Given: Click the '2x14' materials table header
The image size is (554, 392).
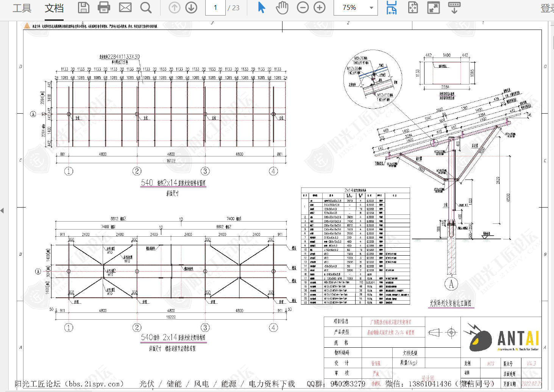Looking at the screenshot, I should (x=355, y=190).
